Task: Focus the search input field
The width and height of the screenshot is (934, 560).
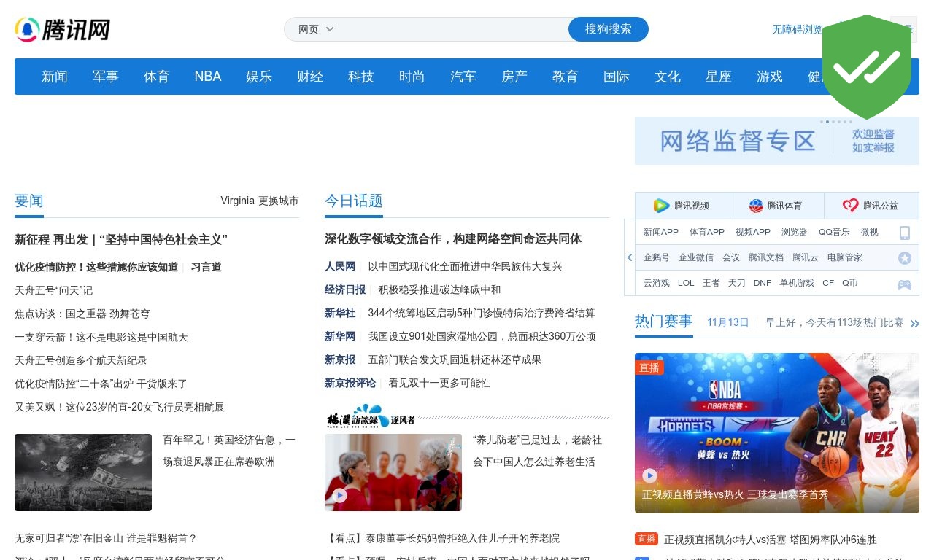Action: click(452, 29)
